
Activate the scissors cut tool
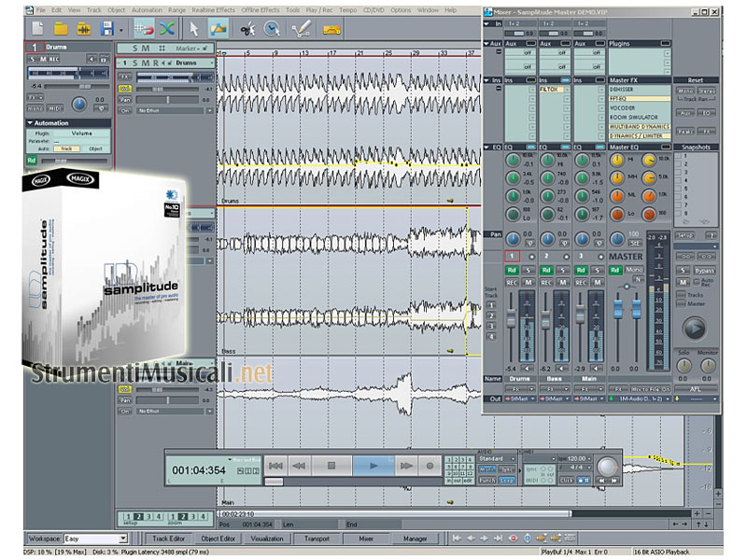(x=246, y=29)
